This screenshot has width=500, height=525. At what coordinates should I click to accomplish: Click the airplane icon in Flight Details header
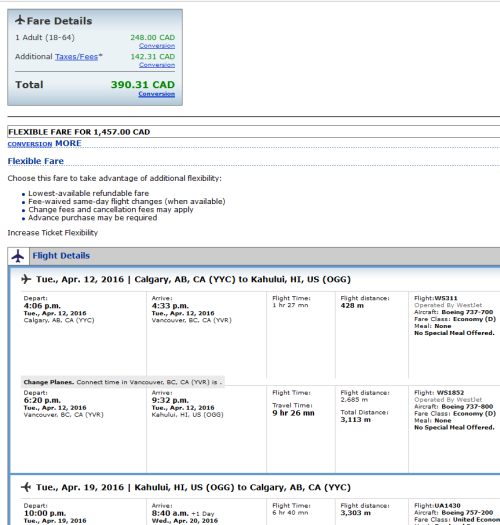[18, 256]
